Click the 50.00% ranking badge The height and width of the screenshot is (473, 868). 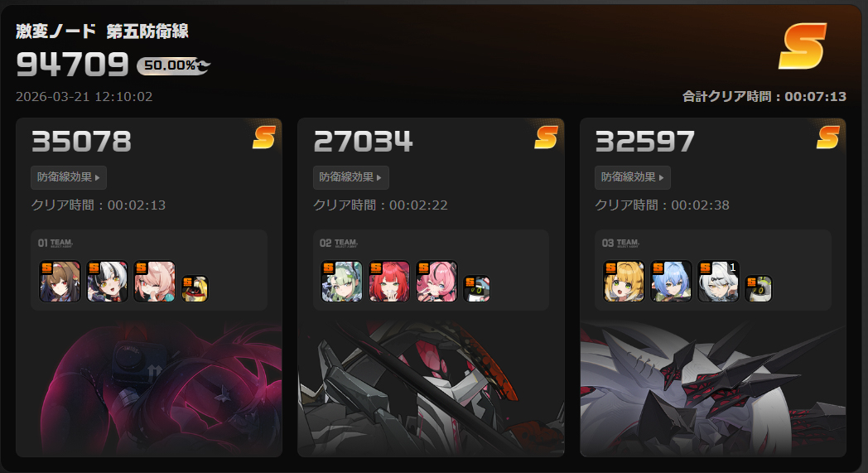click(173, 65)
